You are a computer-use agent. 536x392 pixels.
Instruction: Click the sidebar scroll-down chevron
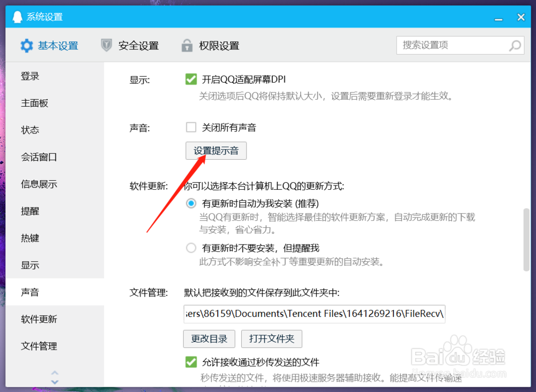click(x=55, y=381)
